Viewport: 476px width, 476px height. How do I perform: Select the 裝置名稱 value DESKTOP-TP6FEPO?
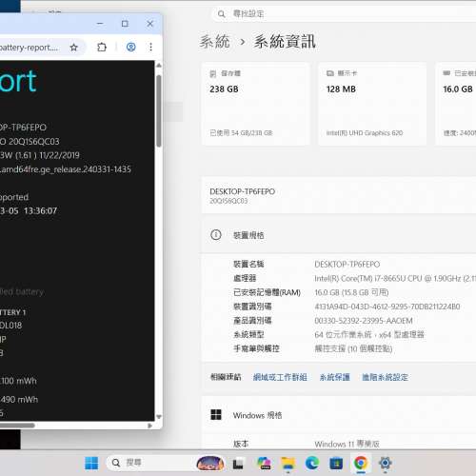coord(347,265)
